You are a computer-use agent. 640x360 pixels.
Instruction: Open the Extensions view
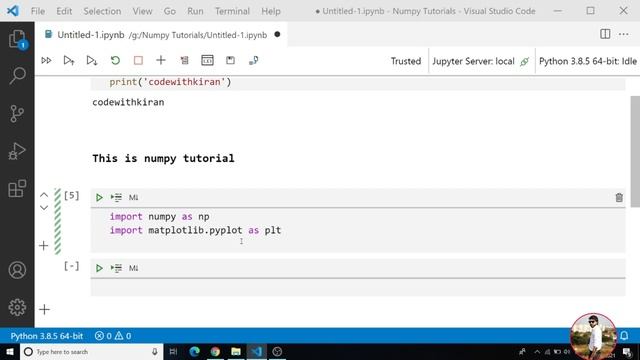[x=17, y=189]
